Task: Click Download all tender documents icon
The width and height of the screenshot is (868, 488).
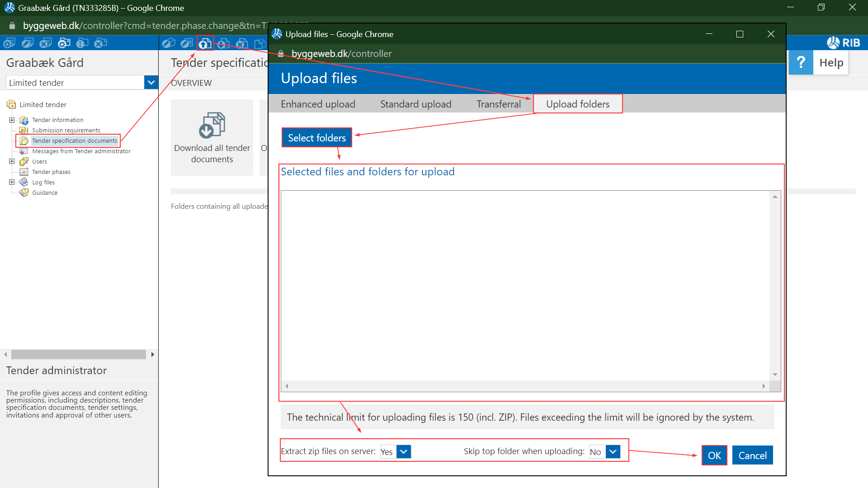Action: pyautogui.click(x=212, y=125)
